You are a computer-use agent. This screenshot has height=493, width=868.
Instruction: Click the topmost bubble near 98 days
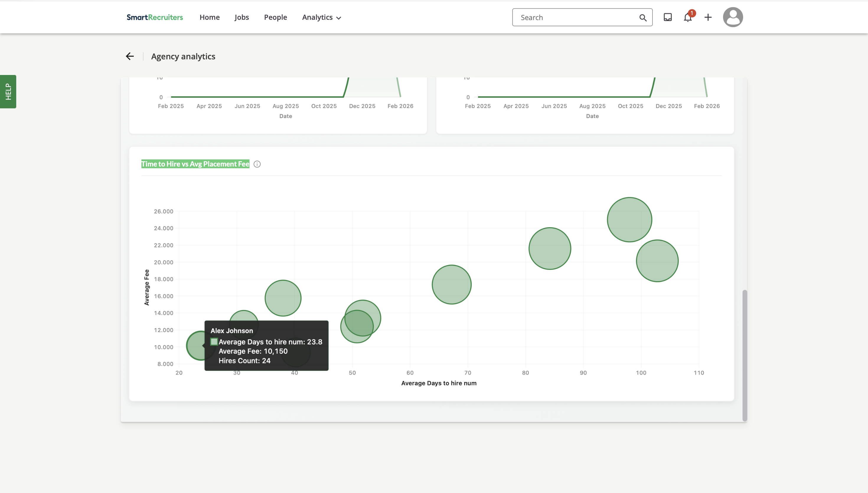[629, 219]
